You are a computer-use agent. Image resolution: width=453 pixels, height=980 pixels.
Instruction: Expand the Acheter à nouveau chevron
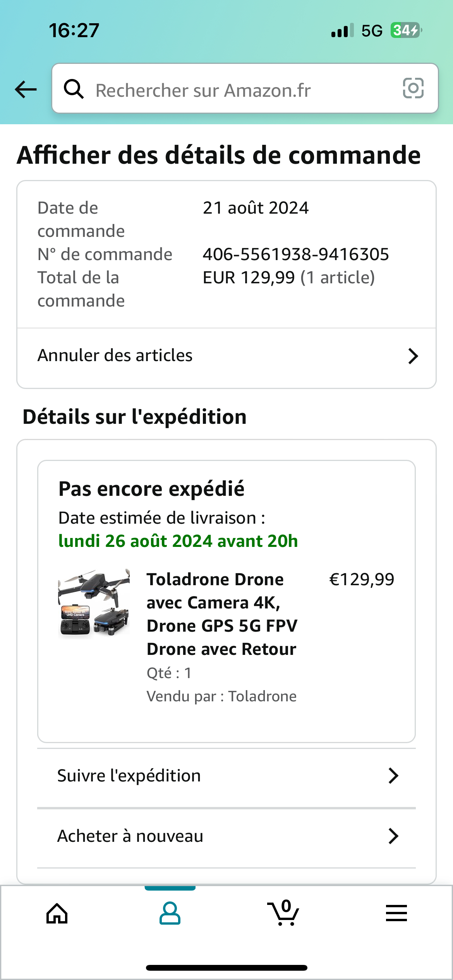pos(393,836)
